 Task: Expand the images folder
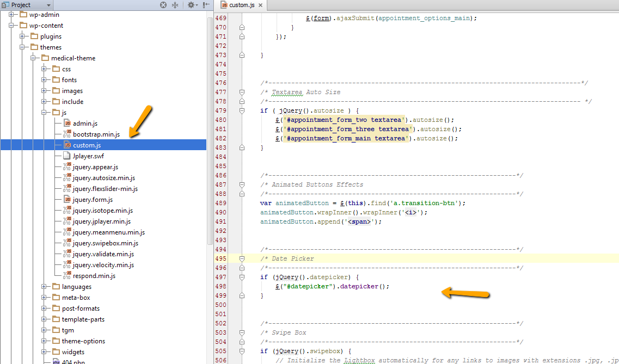click(44, 91)
